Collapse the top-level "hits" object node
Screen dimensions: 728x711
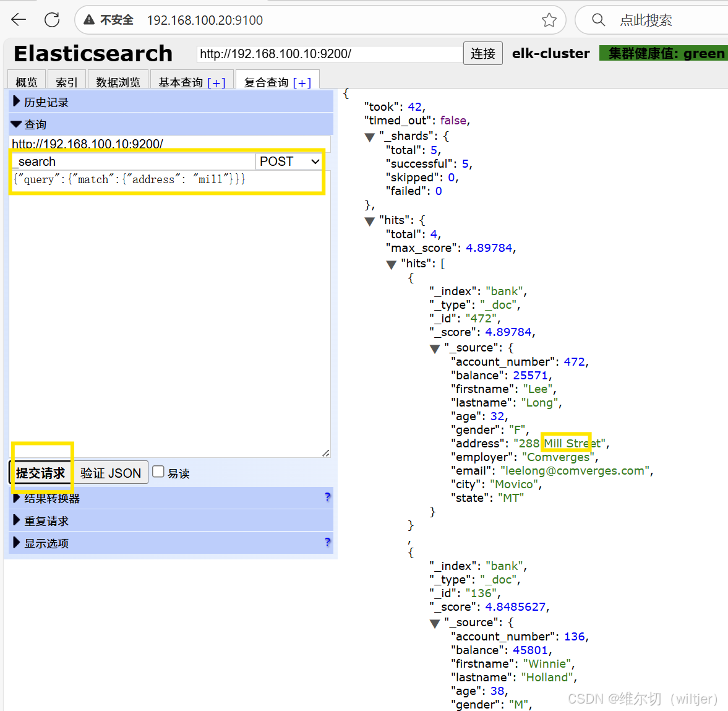click(370, 221)
